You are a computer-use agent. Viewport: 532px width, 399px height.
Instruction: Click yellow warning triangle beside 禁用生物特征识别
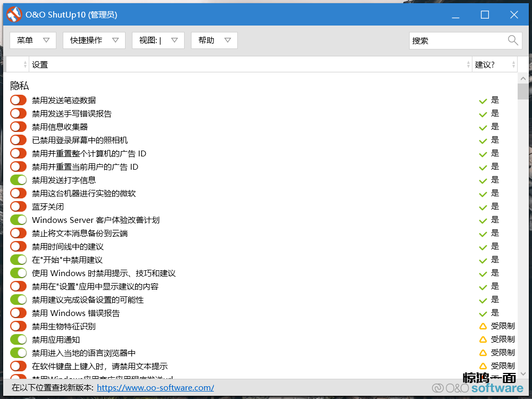point(483,326)
